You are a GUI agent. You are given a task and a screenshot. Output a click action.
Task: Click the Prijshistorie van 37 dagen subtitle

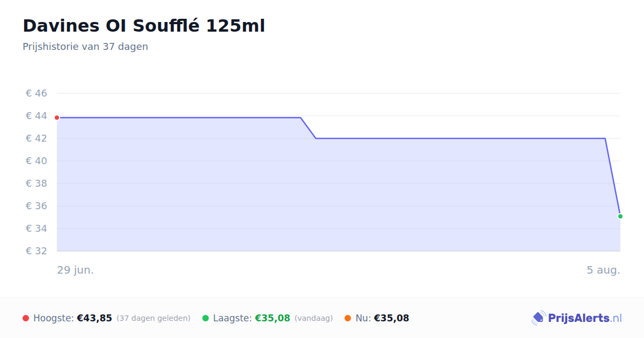click(85, 47)
